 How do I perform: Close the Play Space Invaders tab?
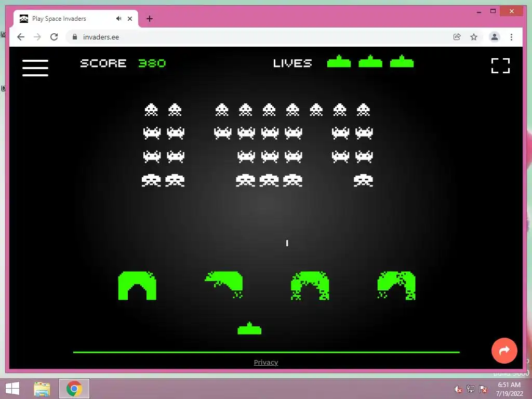129,19
